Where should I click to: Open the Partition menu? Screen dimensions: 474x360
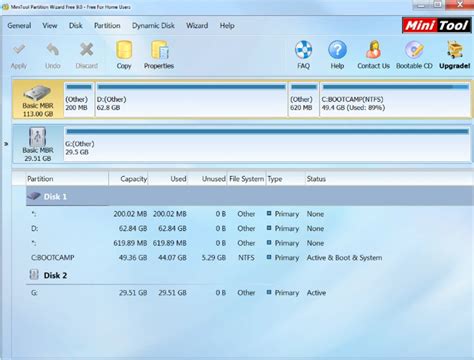(107, 26)
